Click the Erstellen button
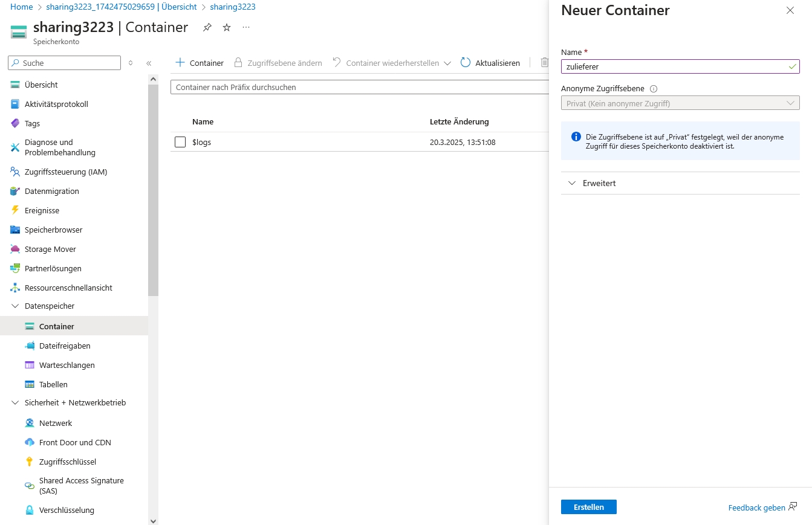This screenshot has width=812, height=525. tap(588, 507)
